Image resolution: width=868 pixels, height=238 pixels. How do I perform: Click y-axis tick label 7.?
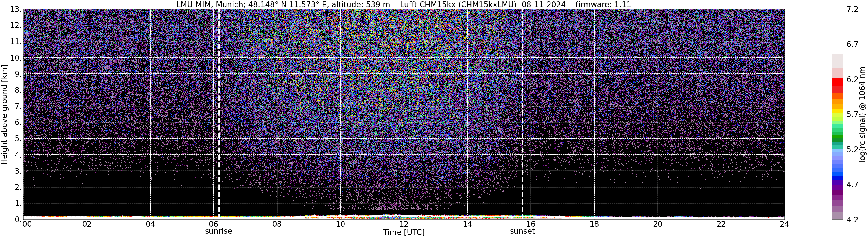[18, 106]
